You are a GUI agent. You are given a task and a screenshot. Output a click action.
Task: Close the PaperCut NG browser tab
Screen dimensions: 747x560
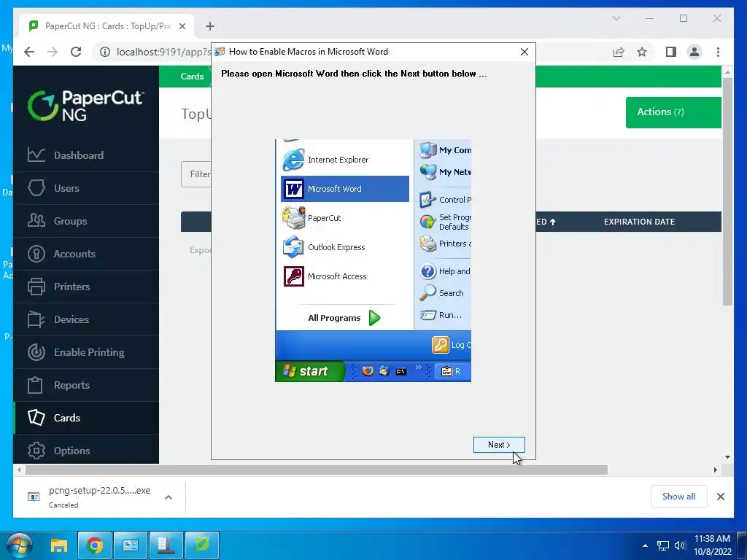point(182,26)
